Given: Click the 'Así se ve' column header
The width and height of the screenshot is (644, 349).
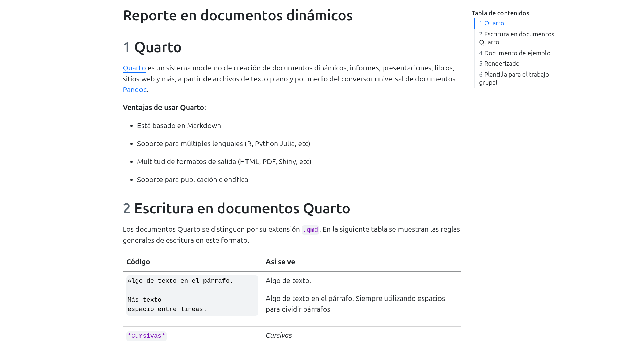Looking at the screenshot, I should pos(280,262).
